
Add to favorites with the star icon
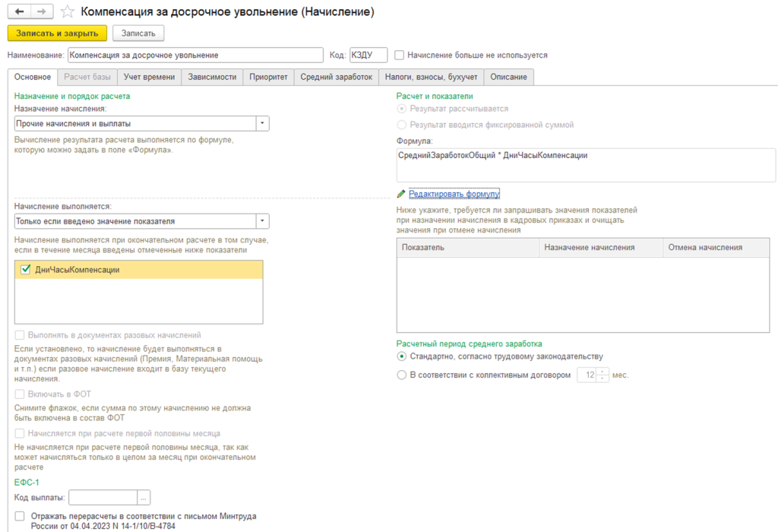click(68, 11)
